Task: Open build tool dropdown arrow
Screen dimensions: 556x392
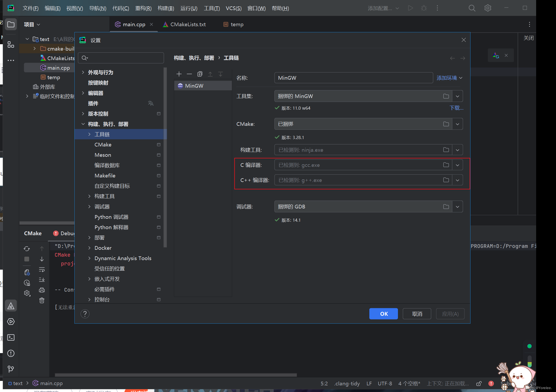Action: point(458,150)
